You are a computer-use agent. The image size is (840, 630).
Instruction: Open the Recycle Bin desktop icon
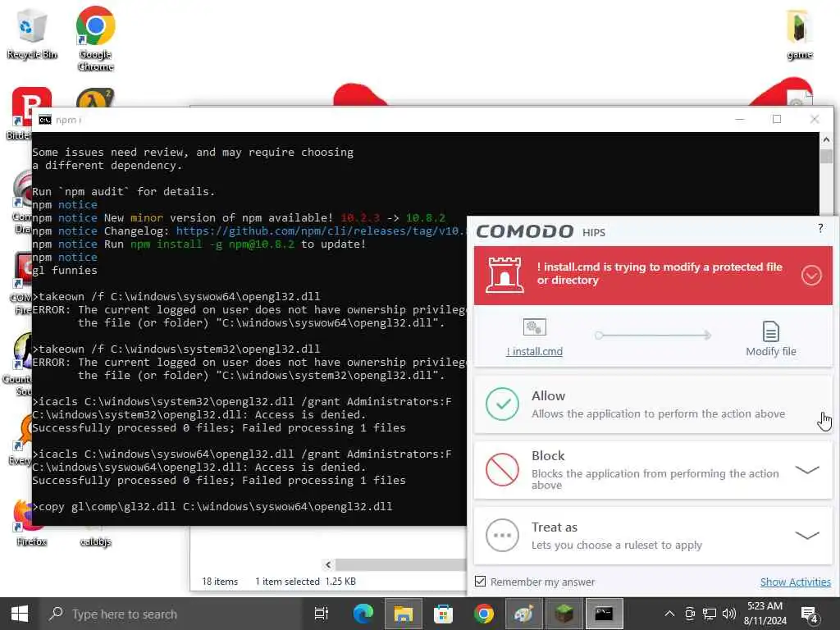pyautogui.click(x=32, y=33)
